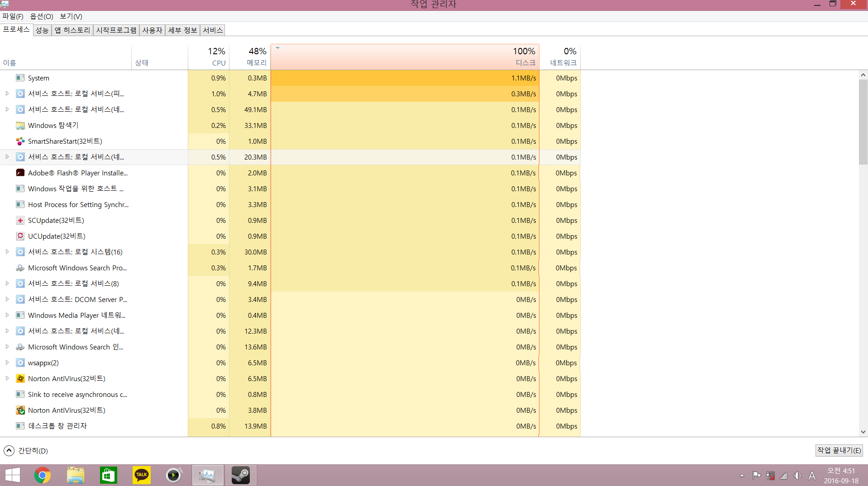Image resolution: width=868 pixels, height=486 pixels.
Task: Click the SmartShareStart process icon
Action: tap(20, 142)
